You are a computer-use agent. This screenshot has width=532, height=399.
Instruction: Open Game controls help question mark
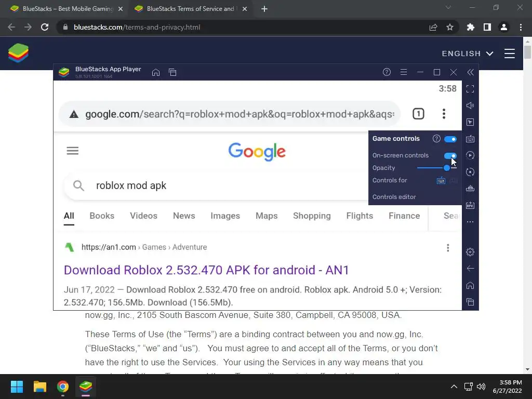(x=436, y=138)
